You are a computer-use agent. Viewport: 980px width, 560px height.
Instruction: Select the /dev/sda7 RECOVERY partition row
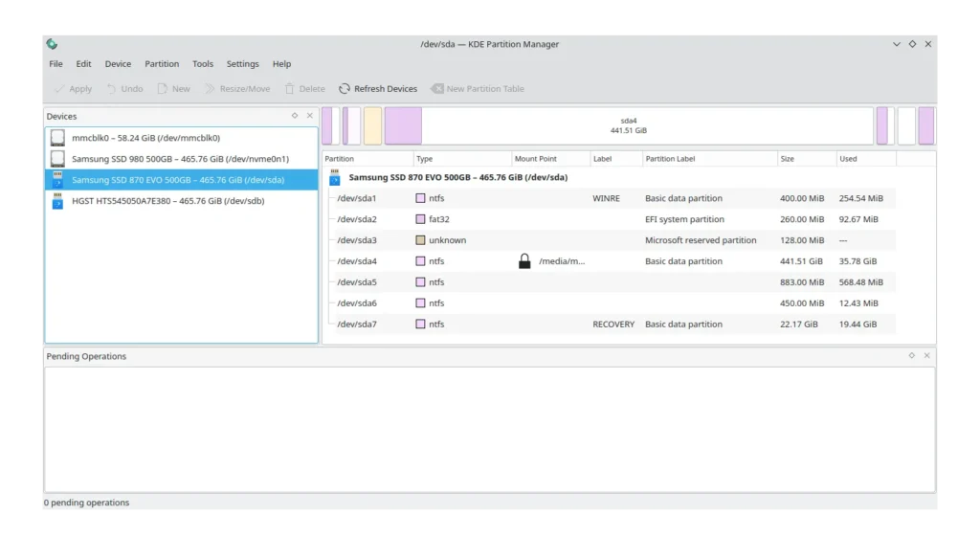pyautogui.click(x=612, y=325)
